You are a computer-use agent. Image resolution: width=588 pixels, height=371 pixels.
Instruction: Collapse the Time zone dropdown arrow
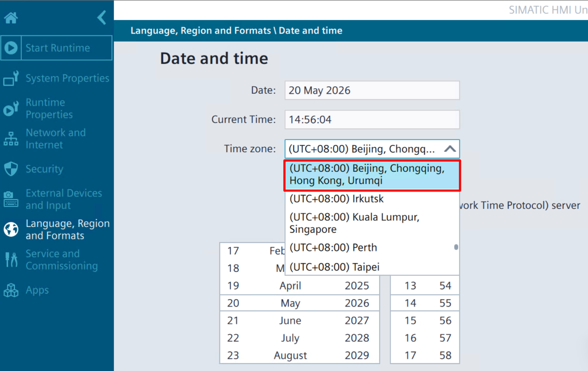point(450,149)
